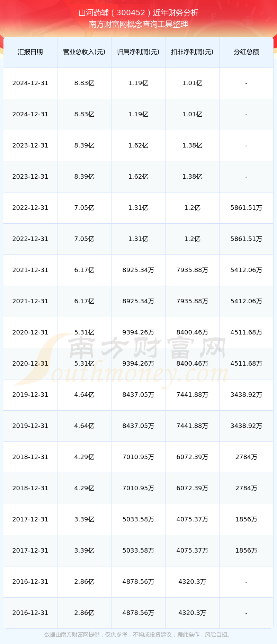Click the 营业总收入(元) column header
This screenshot has width=277, height=644.
(84, 52)
